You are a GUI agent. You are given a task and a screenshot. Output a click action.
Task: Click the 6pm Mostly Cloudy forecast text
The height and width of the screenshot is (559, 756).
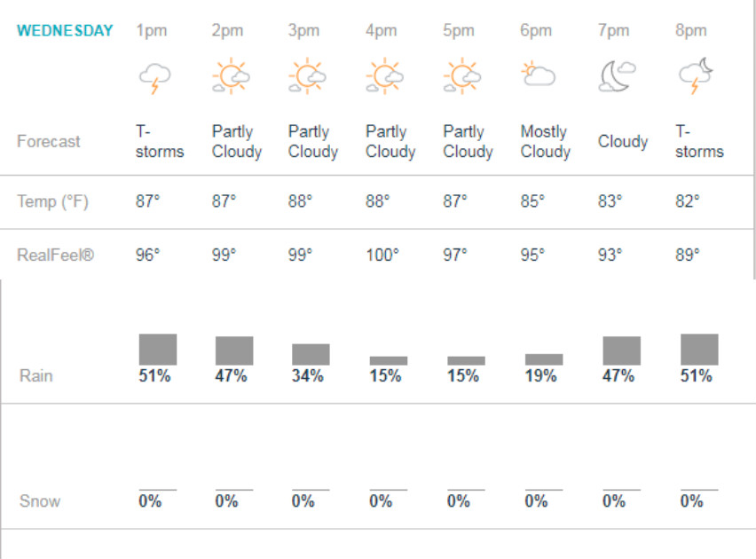(x=546, y=141)
